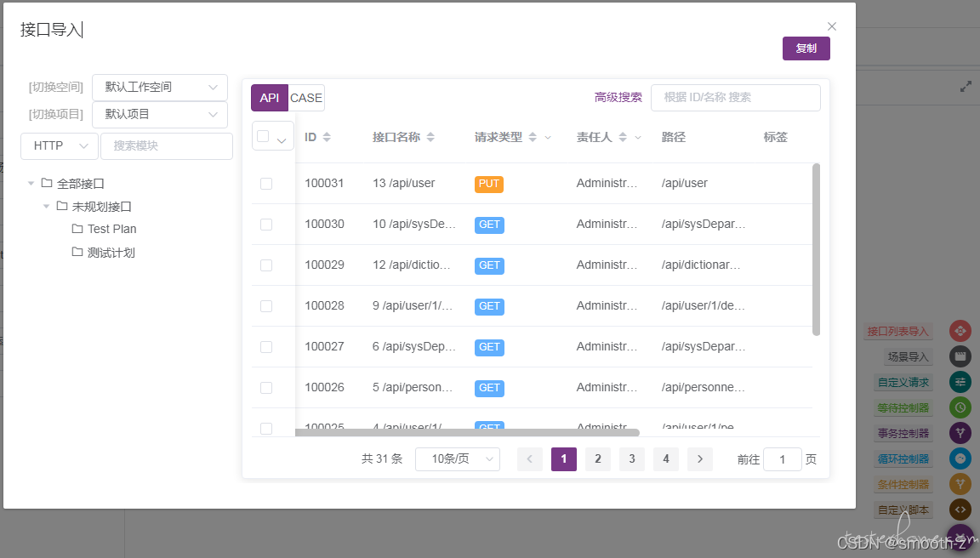Focus the ID/名称 search field
Screen dimensions: 980x558
tap(735, 98)
